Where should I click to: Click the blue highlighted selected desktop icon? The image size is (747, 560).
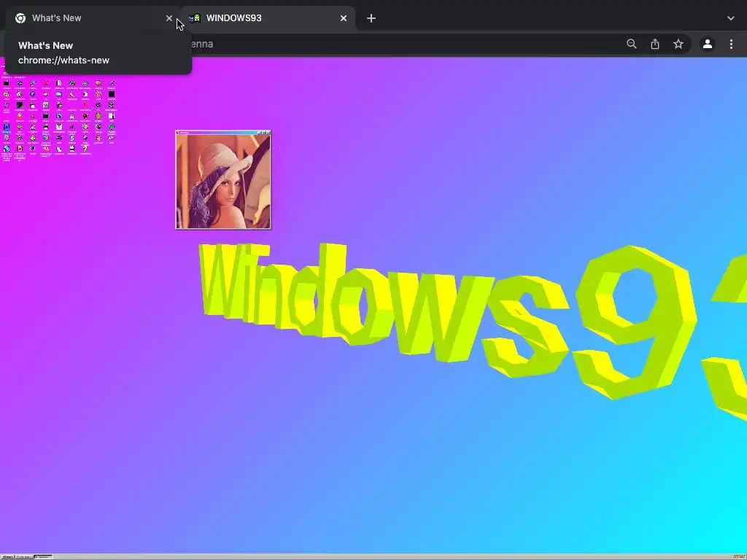point(6,128)
